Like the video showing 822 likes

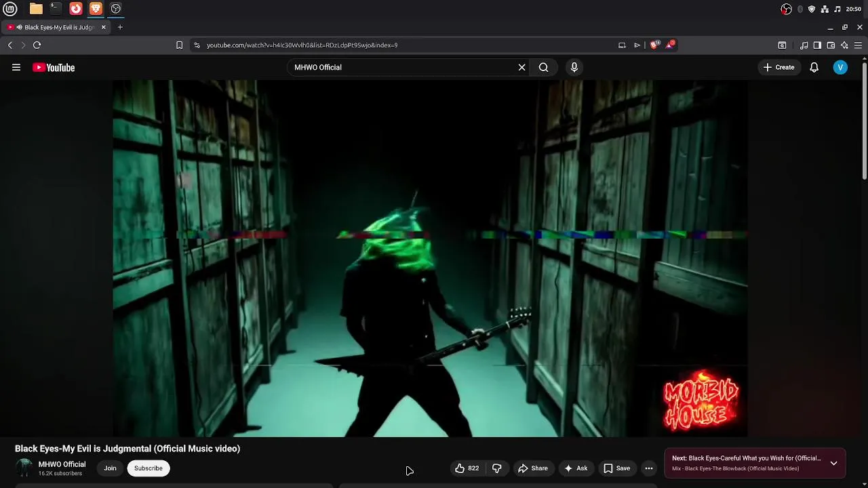(x=467, y=468)
